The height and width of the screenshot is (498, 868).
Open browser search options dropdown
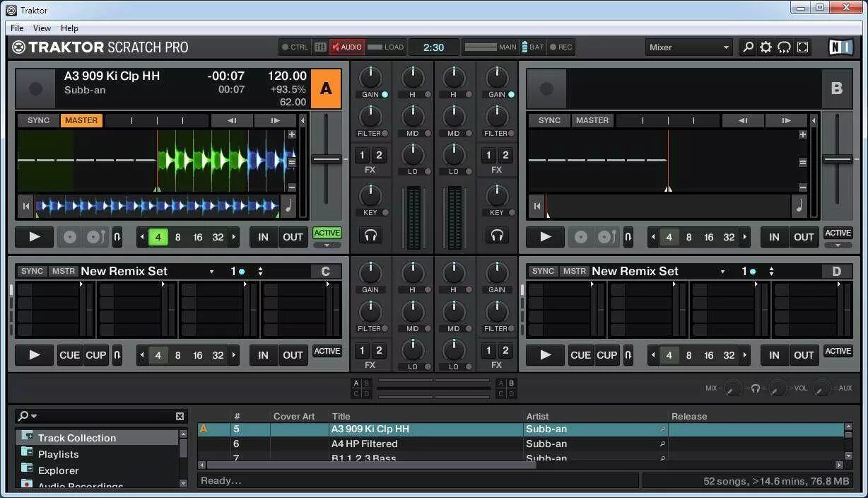pos(29,416)
